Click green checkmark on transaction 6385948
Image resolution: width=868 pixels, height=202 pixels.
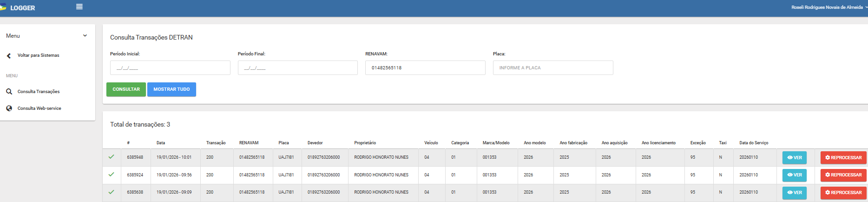(x=111, y=157)
